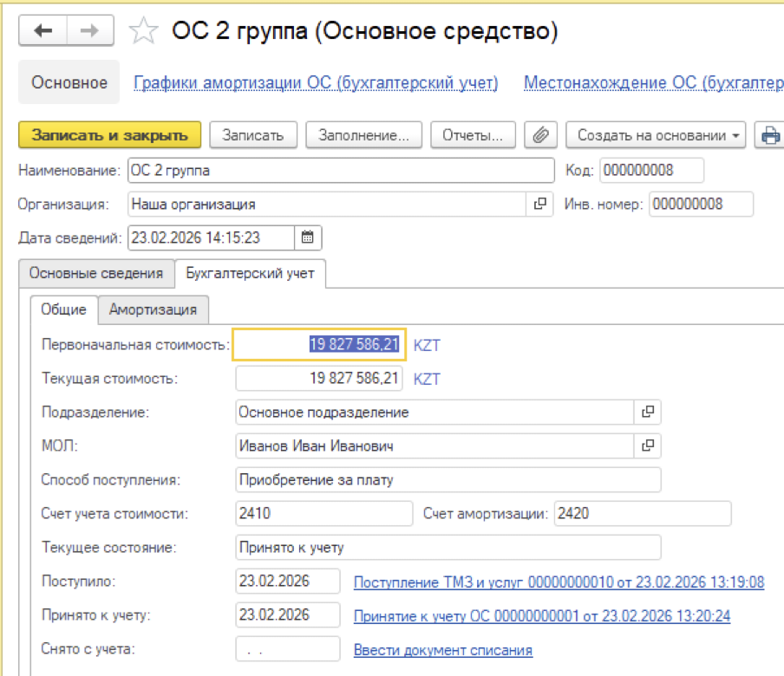
Task: Click the printer icon
Action: 769,135
